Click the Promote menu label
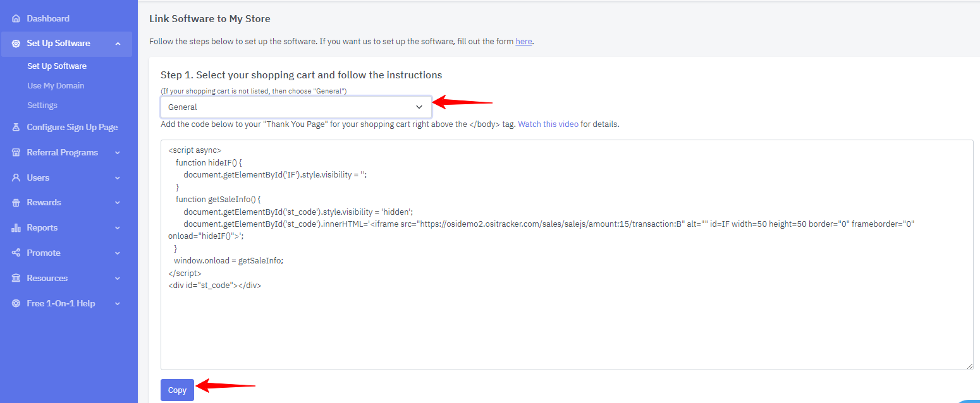 (44, 253)
